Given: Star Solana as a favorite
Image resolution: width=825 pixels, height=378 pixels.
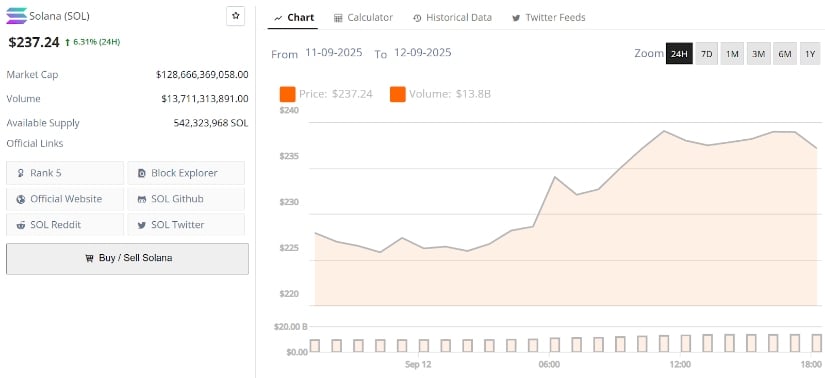Looking at the screenshot, I should click(235, 16).
